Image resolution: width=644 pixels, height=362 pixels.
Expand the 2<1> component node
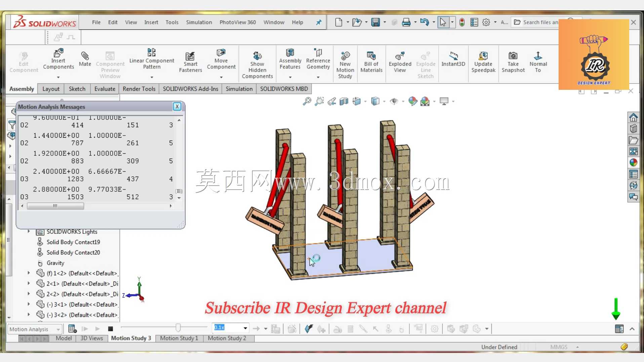pos(29,283)
